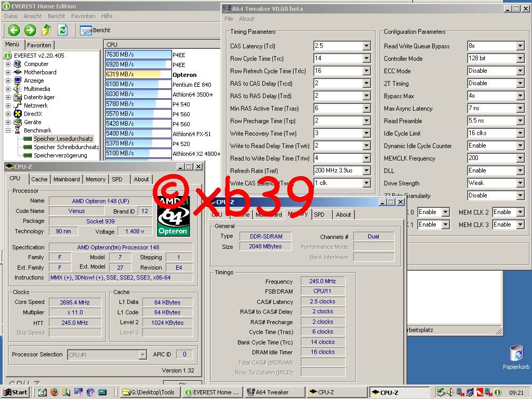Screen dimensions: 532x399
Task: Open Drive Strength dropdown
Action: [521, 183]
